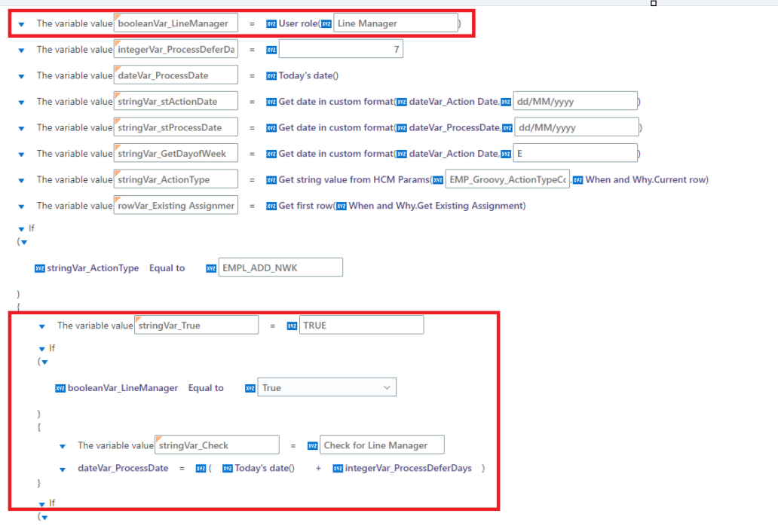Click the stringVar_ActionType variable name field
The width and height of the screenshot is (778, 532).
pyautogui.click(x=176, y=179)
